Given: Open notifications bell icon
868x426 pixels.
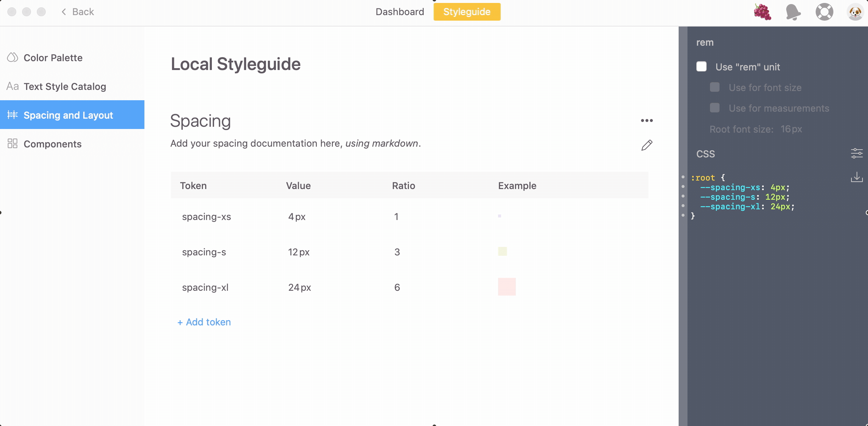Looking at the screenshot, I should point(792,12).
